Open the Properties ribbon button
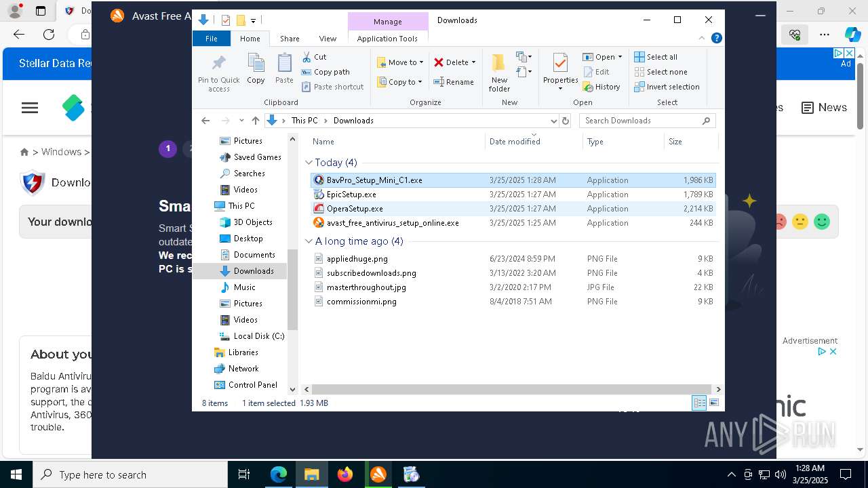 (560, 71)
